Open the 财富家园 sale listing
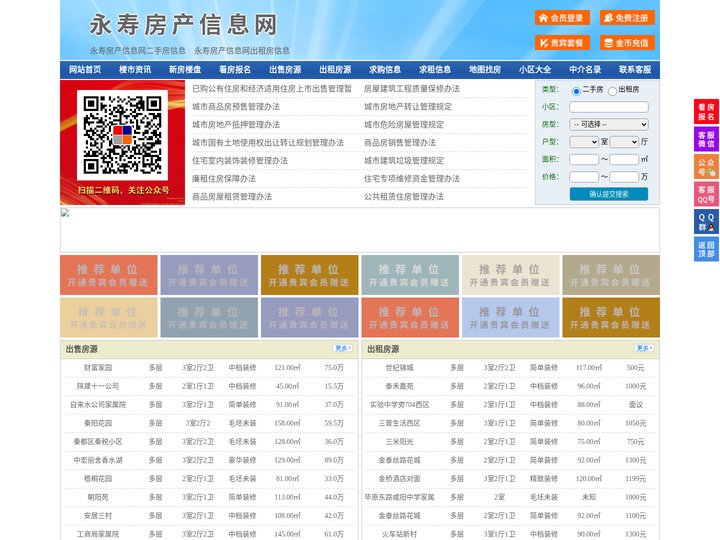 [98, 368]
